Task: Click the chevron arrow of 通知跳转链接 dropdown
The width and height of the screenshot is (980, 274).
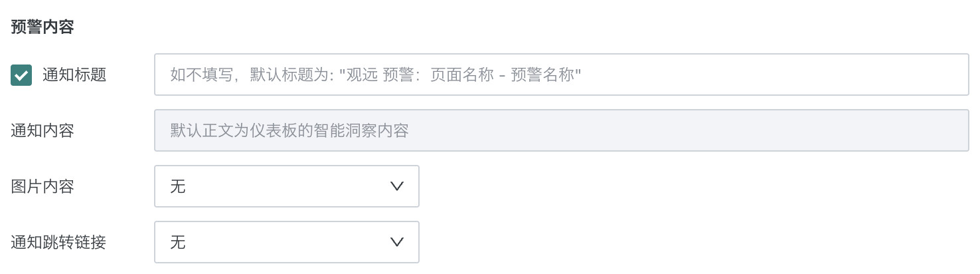Action: click(x=397, y=242)
